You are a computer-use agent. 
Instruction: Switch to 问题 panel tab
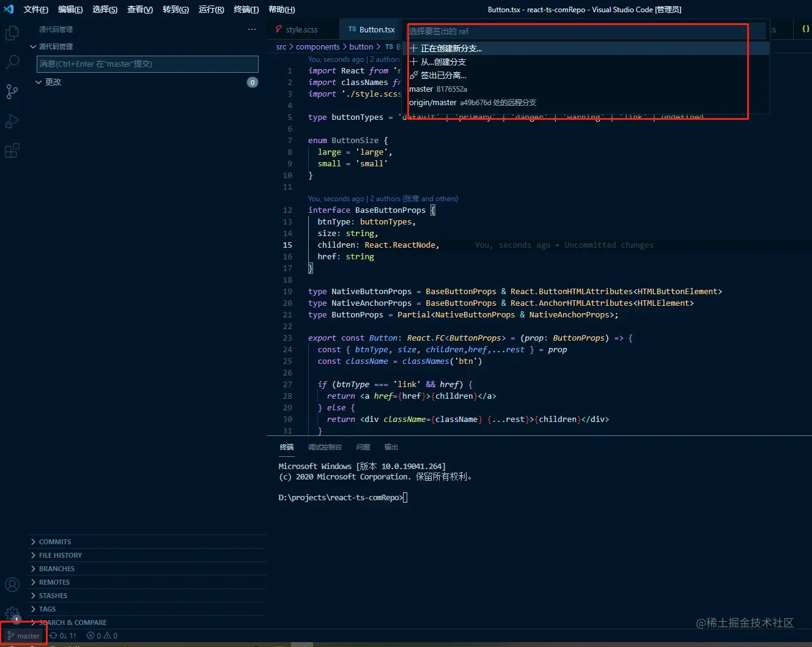[x=363, y=447]
